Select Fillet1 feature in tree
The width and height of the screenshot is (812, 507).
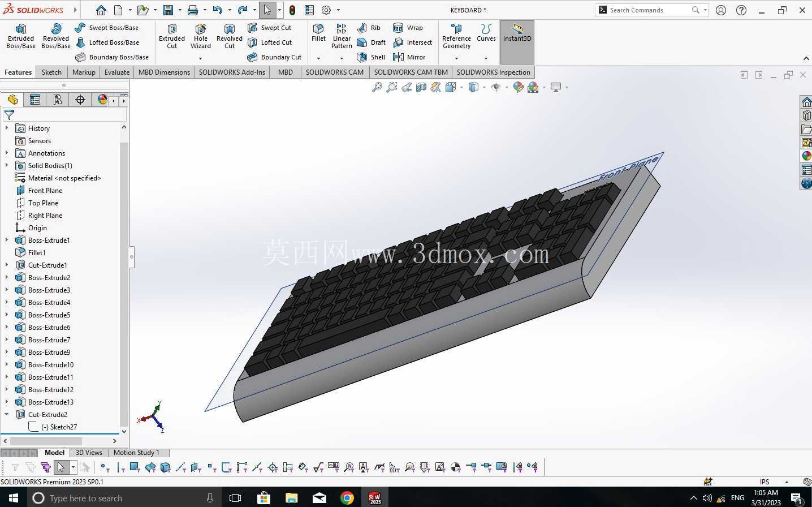point(37,253)
